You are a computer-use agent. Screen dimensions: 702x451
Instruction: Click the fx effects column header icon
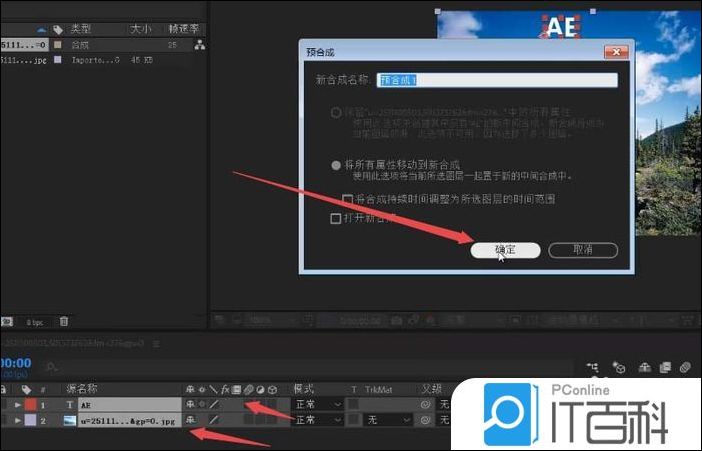click(x=225, y=389)
